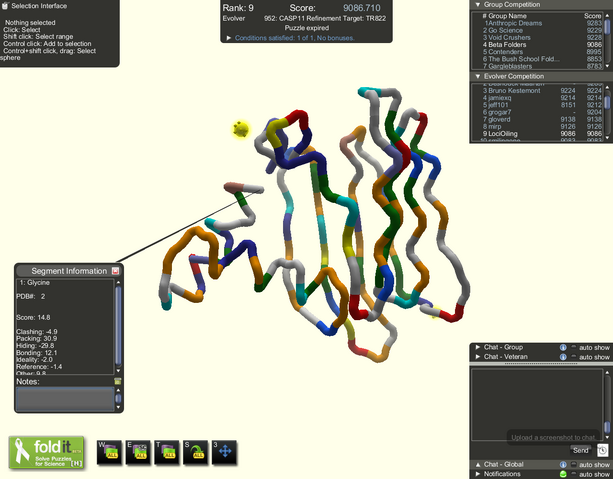Click the Segment Information title bar
The height and width of the screenshot is (479, 613).
tap(69, 271)
